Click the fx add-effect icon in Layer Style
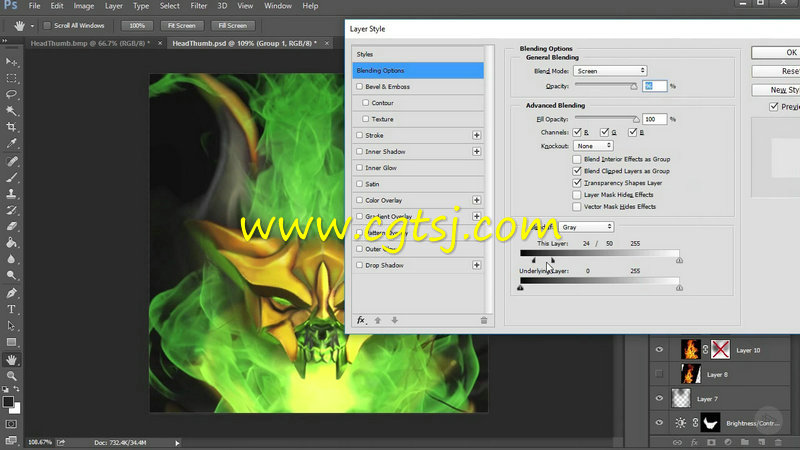The height and width of the screenshot is (450, 800). pos(361,320)
